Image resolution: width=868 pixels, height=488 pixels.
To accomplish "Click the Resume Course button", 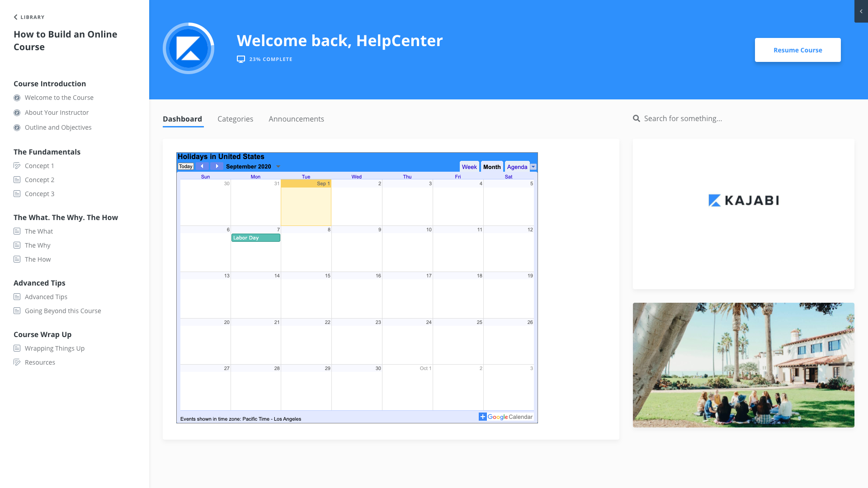I will 797,49.
